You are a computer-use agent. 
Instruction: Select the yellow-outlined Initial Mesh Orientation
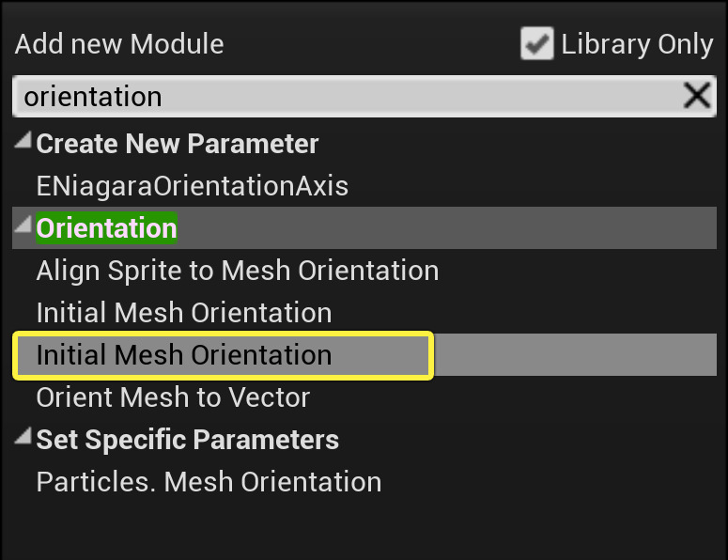183,355
